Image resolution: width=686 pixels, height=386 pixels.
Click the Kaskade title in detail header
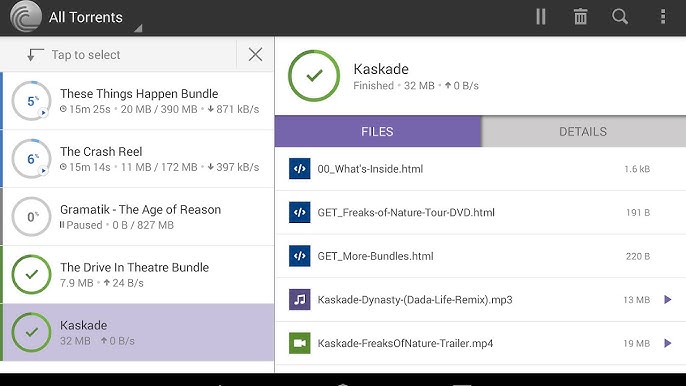point(381,69)
